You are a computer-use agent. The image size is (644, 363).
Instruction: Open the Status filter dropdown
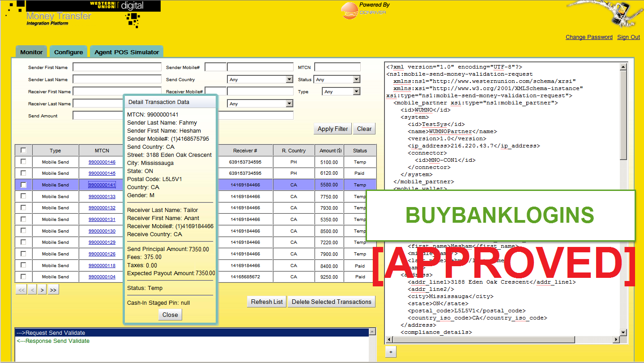(x=337, y=79)
